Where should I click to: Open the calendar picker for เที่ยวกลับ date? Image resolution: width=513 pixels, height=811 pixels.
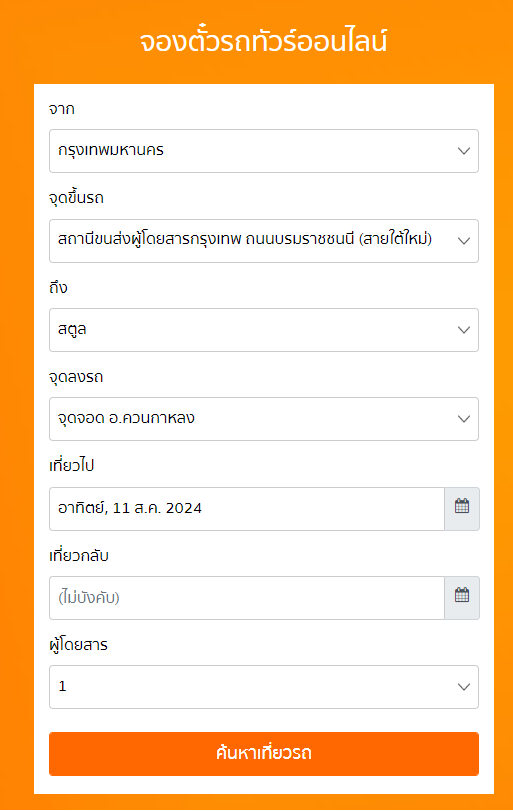(x=462, y=598)
